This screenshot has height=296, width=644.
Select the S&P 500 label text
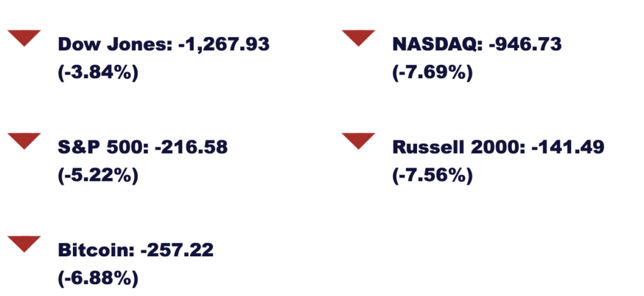click(x=104, y=147)
